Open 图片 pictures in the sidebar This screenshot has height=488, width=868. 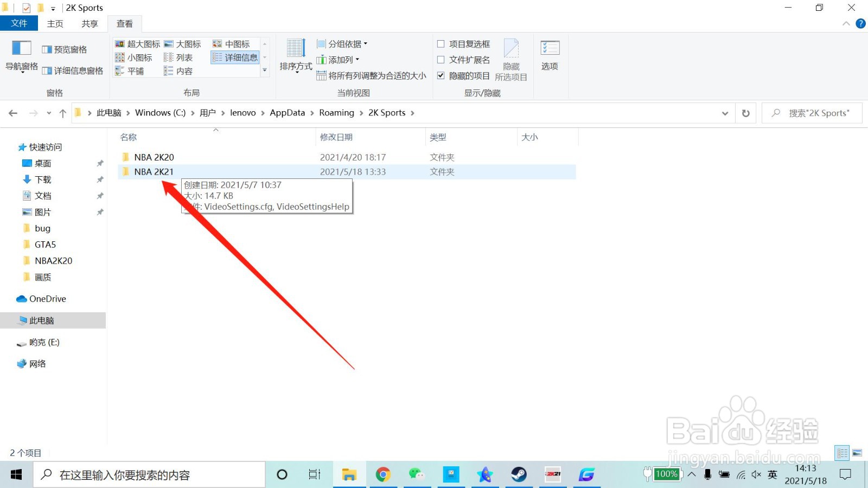click(43, 212)
